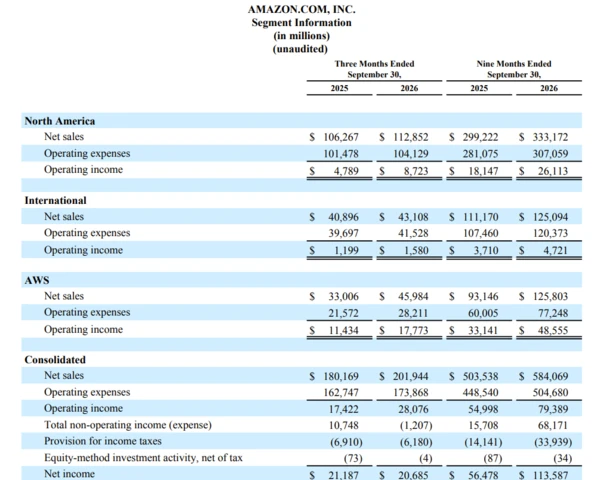Select the non-operating value 68,171
This screenshot has height=480, width=600.
553,425
